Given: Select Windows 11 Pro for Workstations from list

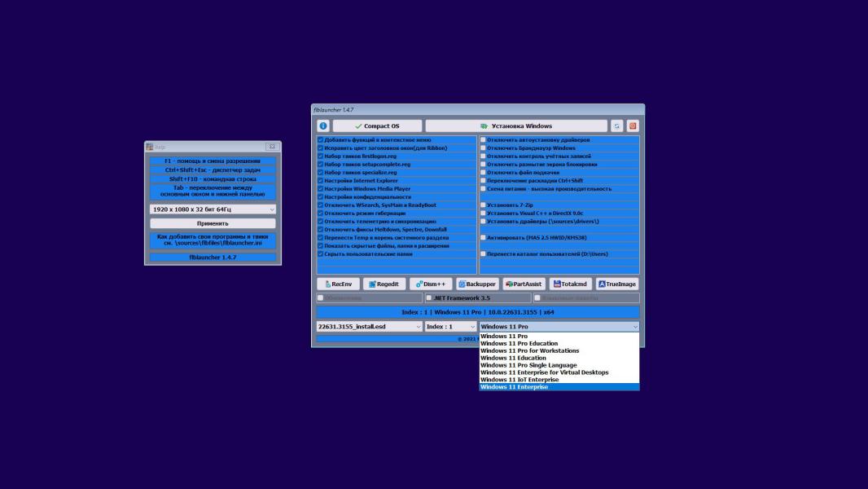Looking at the screenshot, I should click(530, 351).
